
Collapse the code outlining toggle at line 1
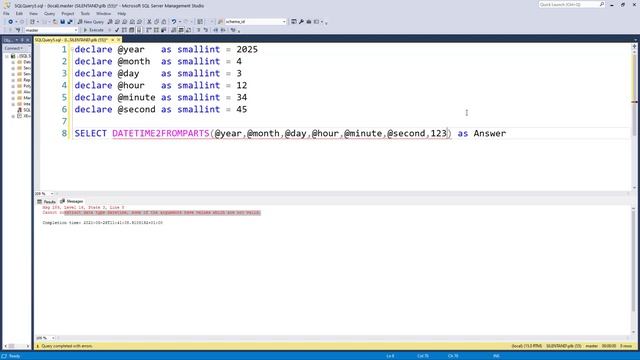tap(72, 49)
